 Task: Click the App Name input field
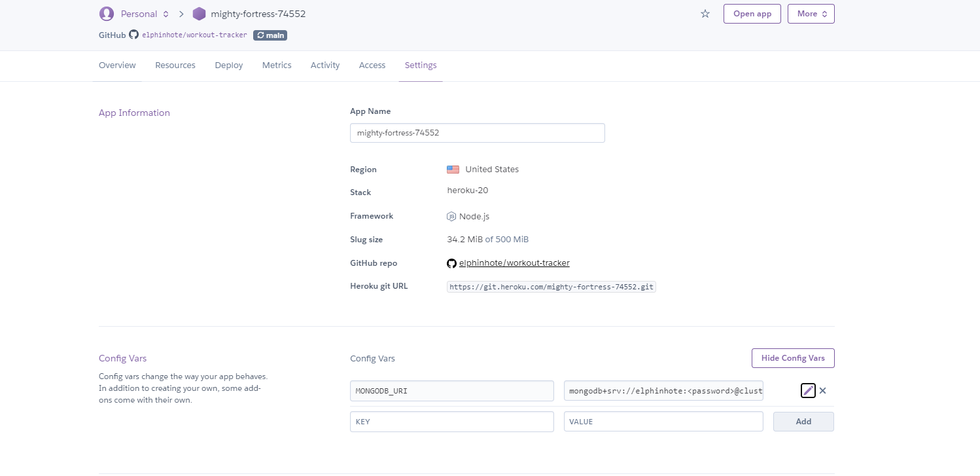pos(477,132)
